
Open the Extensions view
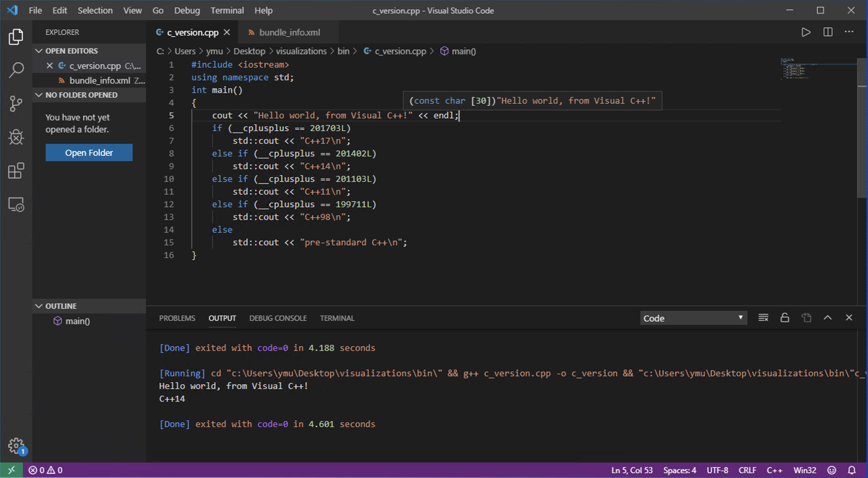pyautogui.click(x=16, y=171)
